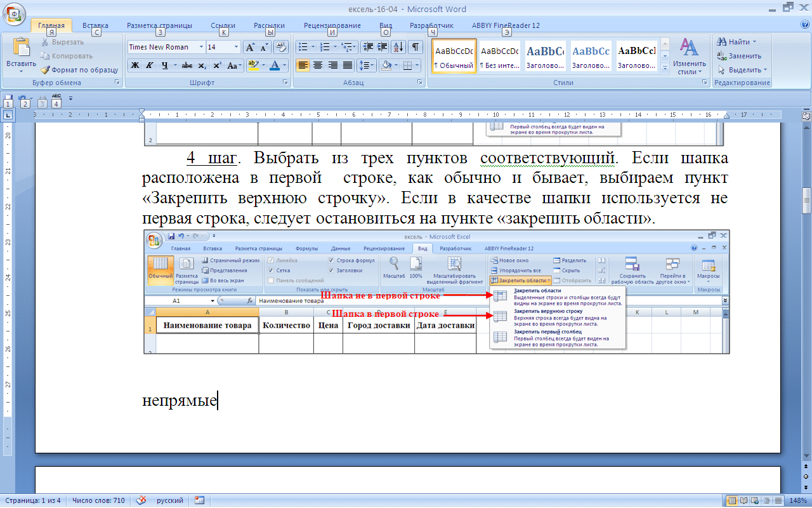Open Paragraph dialog via Абзац group launcher
812x508 pixels.
(x=420, y=83)
